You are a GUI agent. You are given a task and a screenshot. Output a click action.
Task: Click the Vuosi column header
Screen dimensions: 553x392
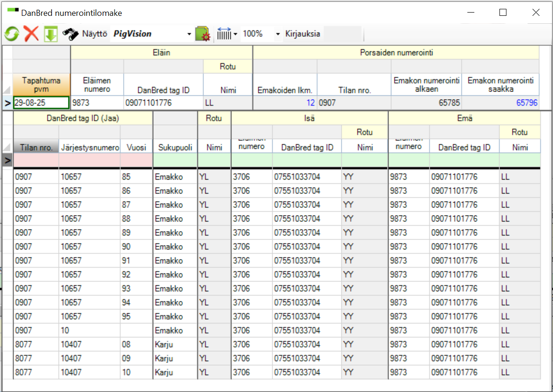(x=136, y=146)
